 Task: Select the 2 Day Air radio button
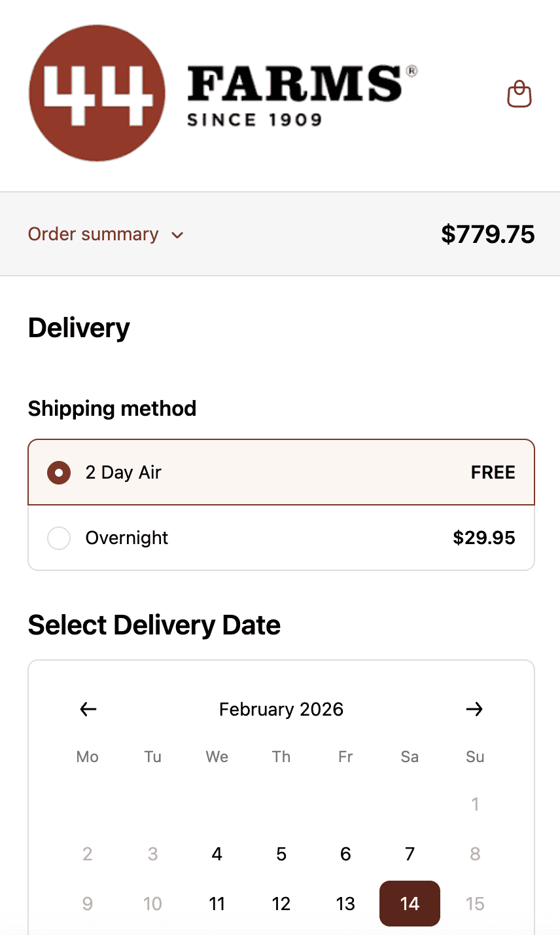[x=59, y=473]
